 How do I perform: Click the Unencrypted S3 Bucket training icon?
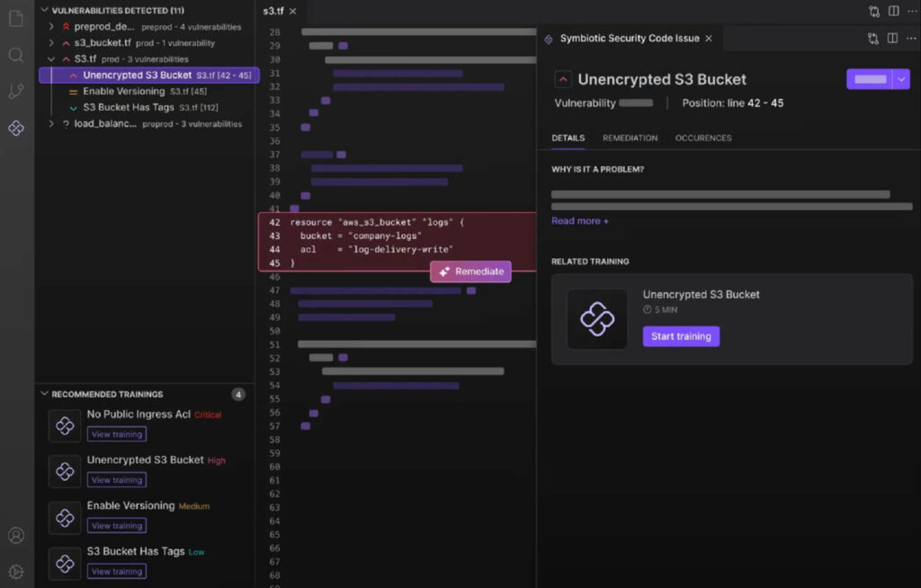(x=65, y=472)
